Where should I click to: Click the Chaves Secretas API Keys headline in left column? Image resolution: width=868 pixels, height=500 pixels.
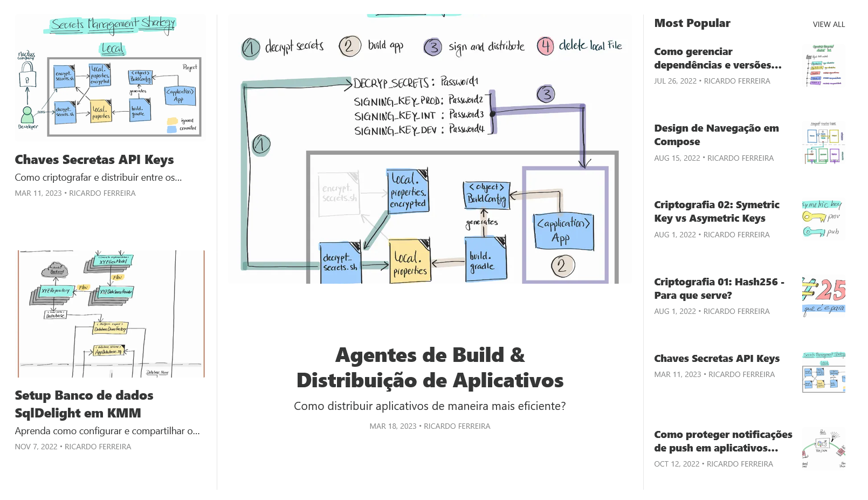coord(94,160)
